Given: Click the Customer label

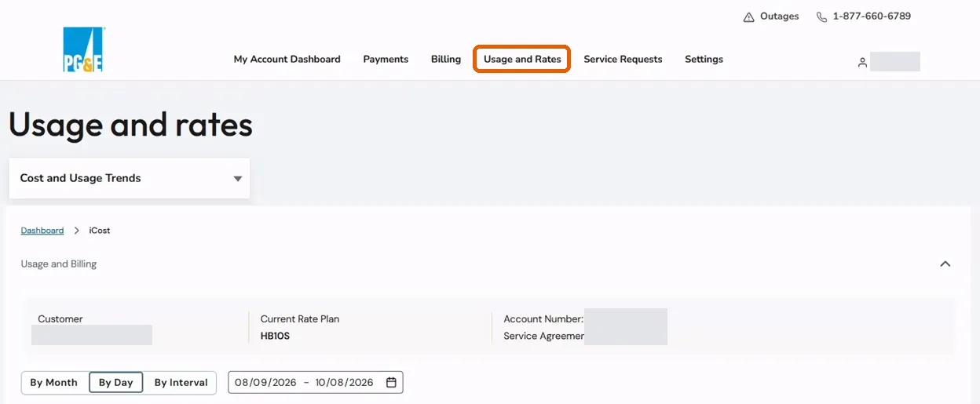Looking at the screenshot, I should coord(60,319).
